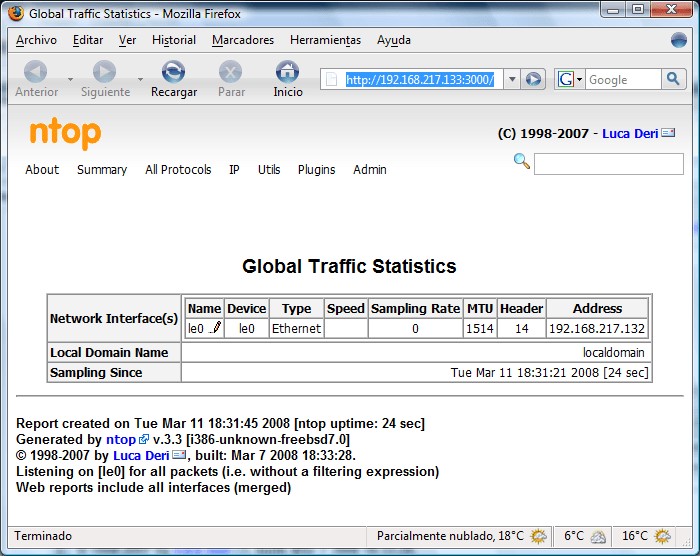Image resolution: width=700 pixels, height=556 pixels.
Task: Expand the Anterior back history dropdown
Action: click(x=69, y=79)
